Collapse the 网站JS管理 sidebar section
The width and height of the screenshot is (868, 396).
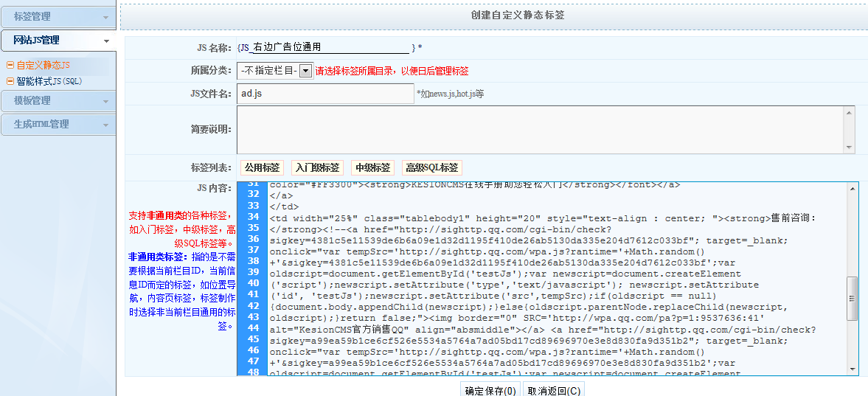coord(58,41)
